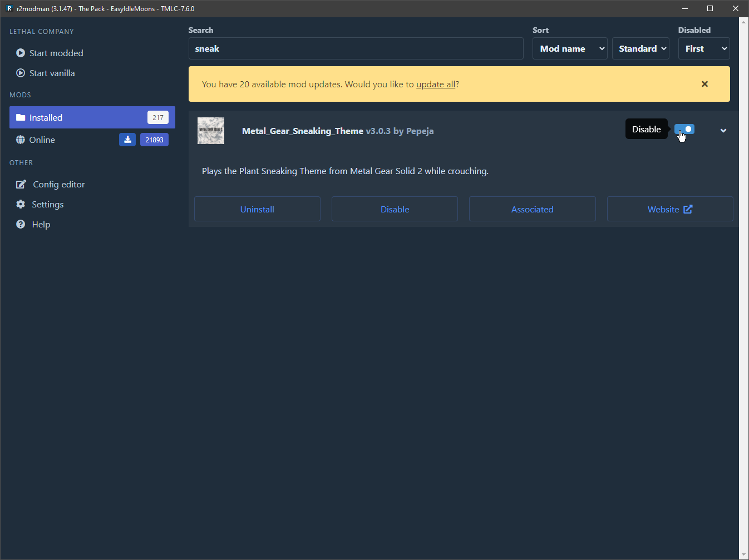Screen dimensions: 749x560
Task: Click the Disable button below mod description
Action: coord(395,209)
